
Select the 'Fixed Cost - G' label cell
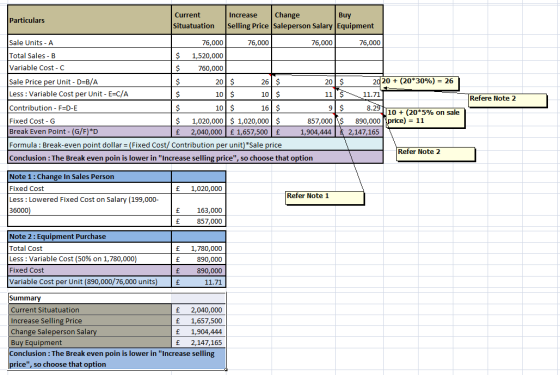(x=89, y=121)
